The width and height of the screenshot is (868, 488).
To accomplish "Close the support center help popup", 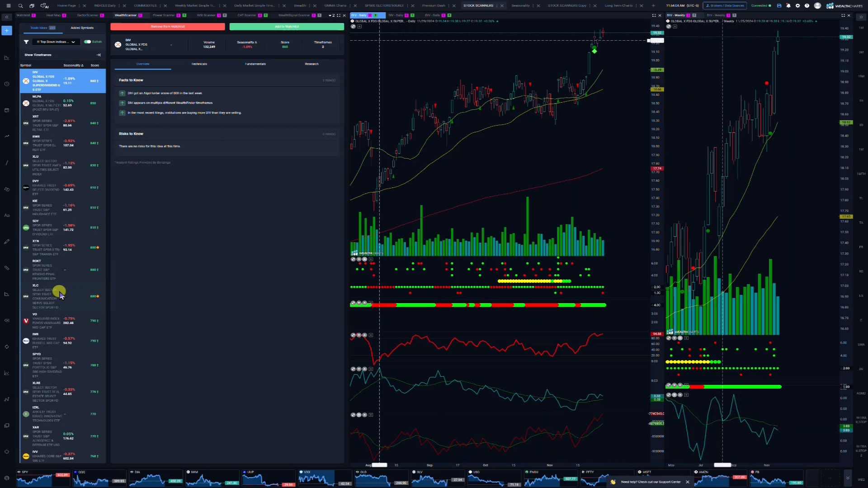I will [688, 482].
